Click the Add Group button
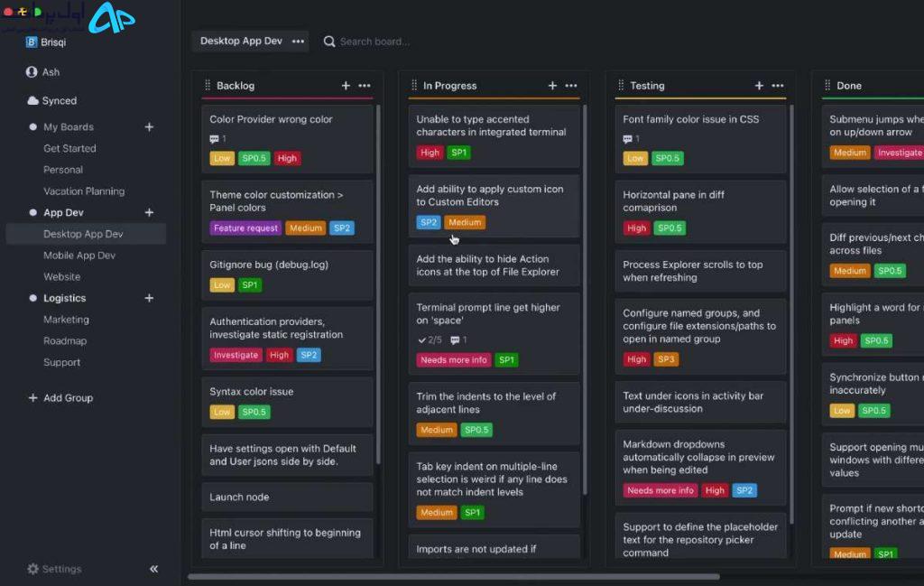 [60, 398]
